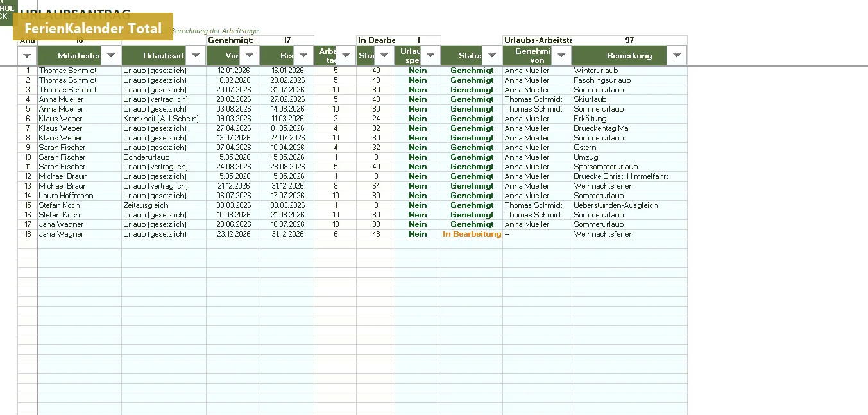Select the 'Faschingsurlaub' remark cell
Image resolution: width=868 pixels, height=415 pixels.
[x=629, y=80]
